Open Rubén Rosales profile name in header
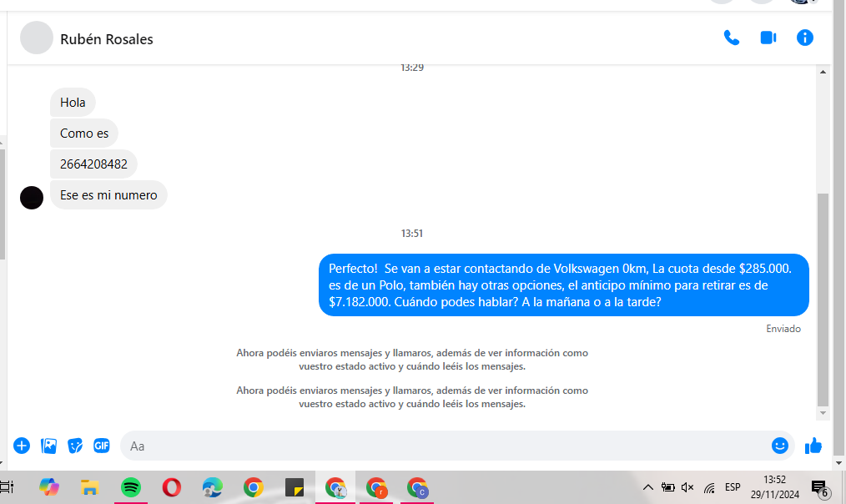Screen dimensions: 846x504 click(107, 39)
